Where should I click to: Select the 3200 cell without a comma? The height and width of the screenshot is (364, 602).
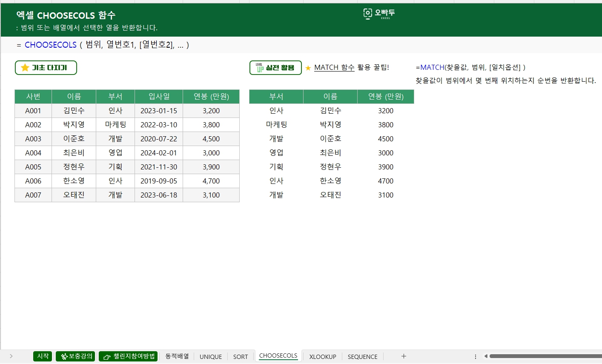point(386,111)
